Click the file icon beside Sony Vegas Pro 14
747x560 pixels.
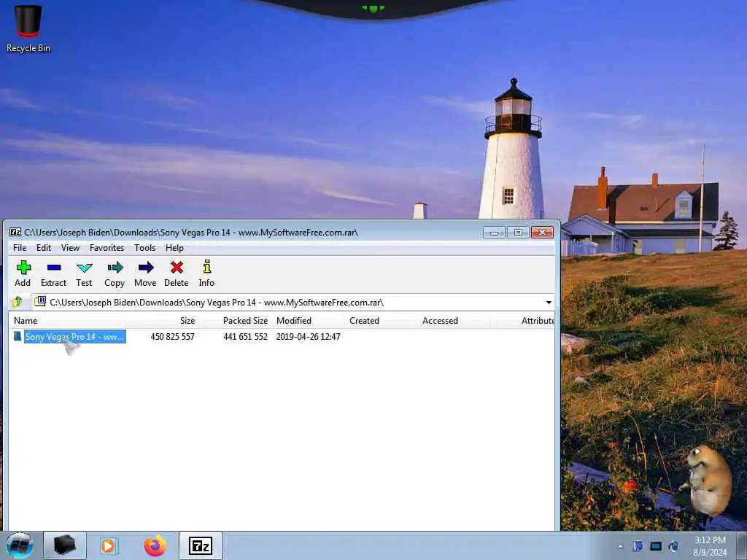point(18,336)
